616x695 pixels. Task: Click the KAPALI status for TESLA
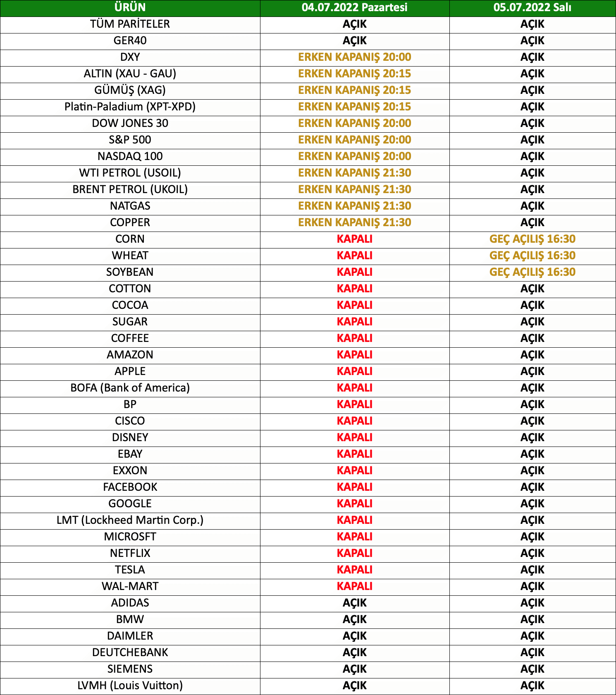tap(354, 570)
